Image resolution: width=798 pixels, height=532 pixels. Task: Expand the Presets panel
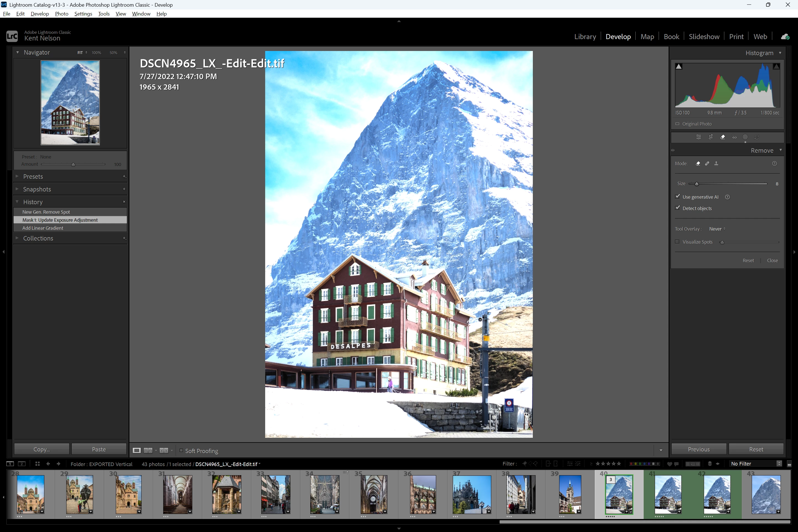tap(33, 177)
